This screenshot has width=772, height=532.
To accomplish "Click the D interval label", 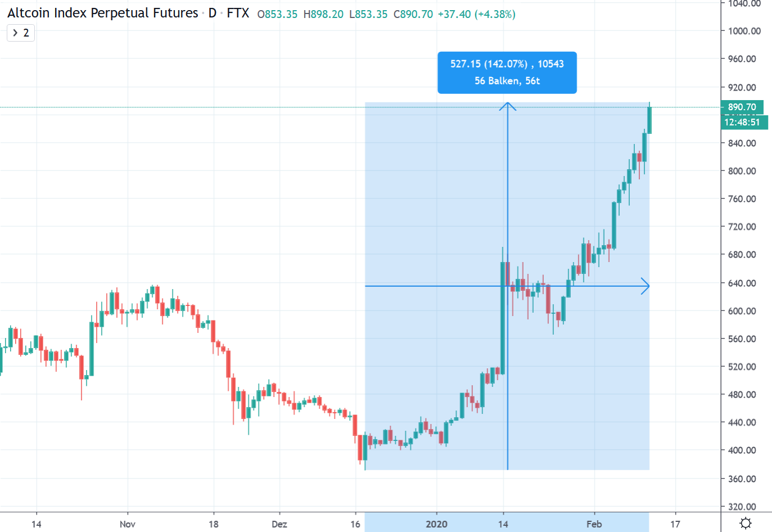I will click(212, 13).
